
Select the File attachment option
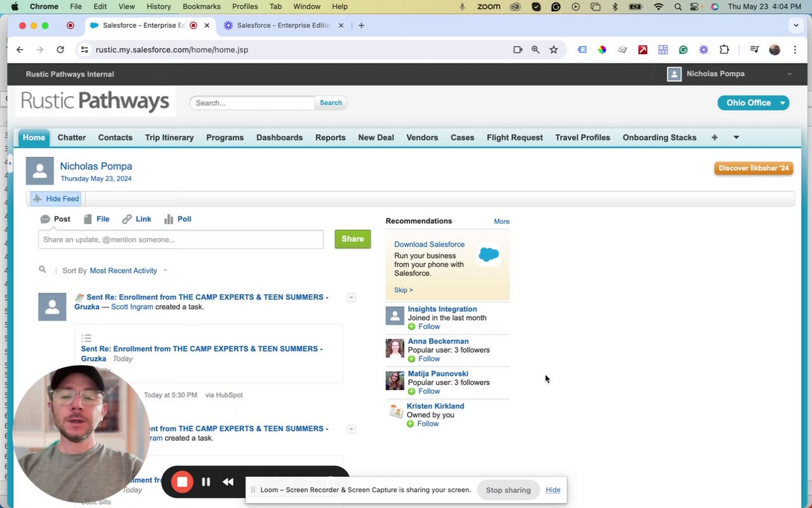pyautogui.click(x=97, y=219)
